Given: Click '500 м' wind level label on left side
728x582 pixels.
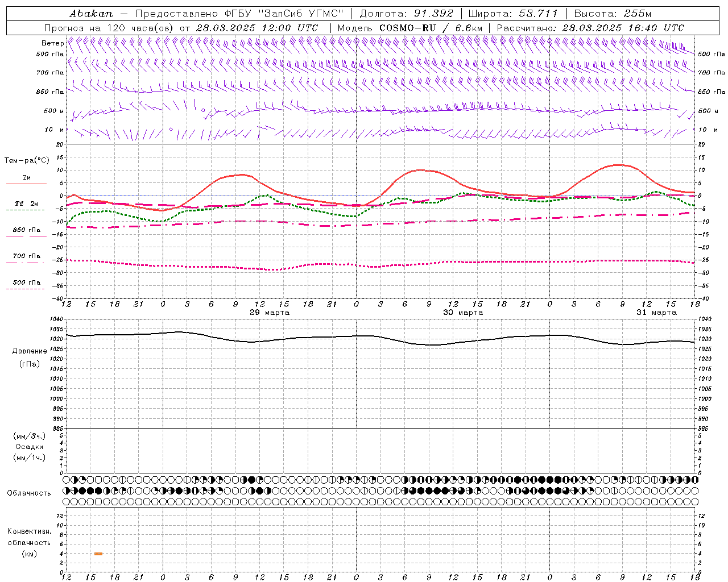Looking at the screenshot, I should click(54, 111).
